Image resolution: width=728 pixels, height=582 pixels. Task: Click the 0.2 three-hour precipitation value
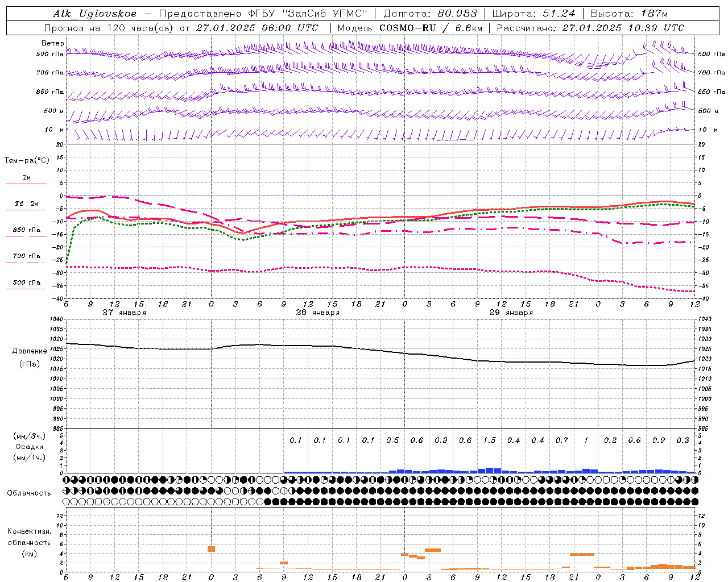click(610, 440)
